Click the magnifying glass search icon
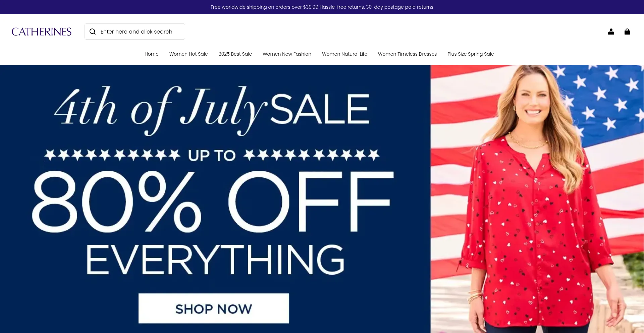The image size is (644, 333). pos(93,32)
